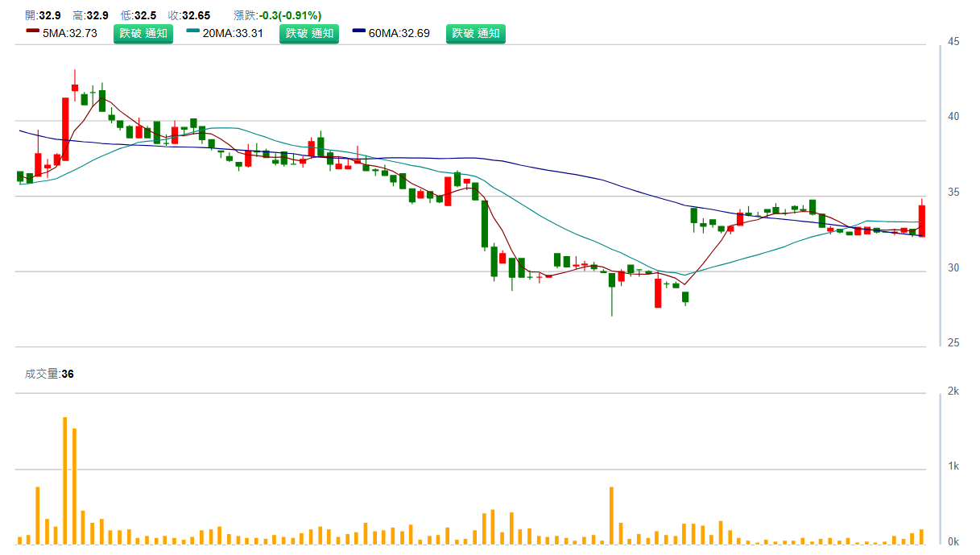Click the last red candlestick at right edge
This screenshot has width=980, height=555.
coord(921,221)
